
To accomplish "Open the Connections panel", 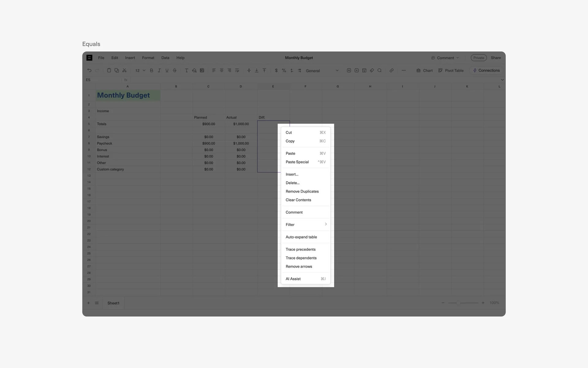I will point(486,70).
